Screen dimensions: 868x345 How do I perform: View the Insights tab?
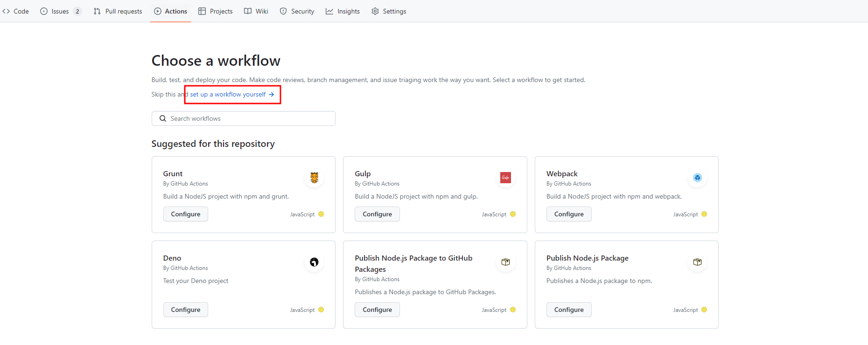(x=343, y=11)
